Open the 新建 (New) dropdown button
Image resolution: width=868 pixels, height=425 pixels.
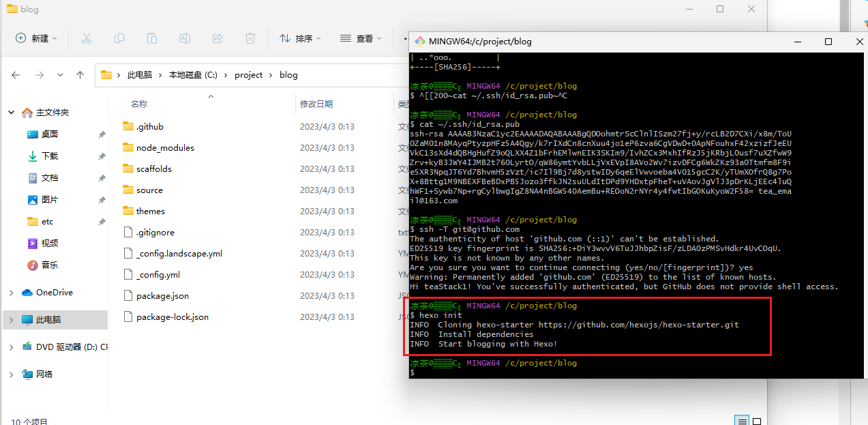click(37, 38)
